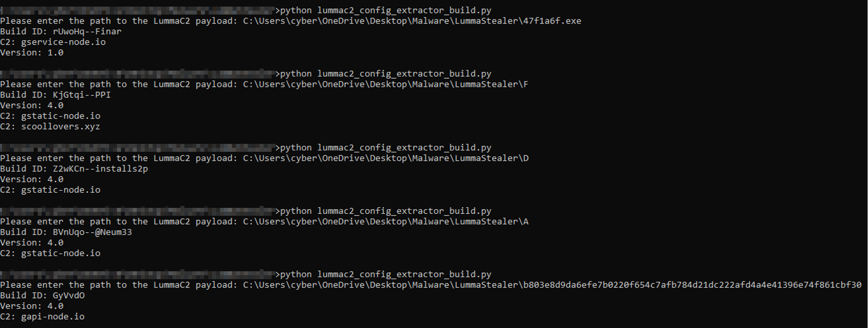Click the python command above the 47f1a6f.exe path
Screen dimensions: 868x328
(x=385, y=11)
